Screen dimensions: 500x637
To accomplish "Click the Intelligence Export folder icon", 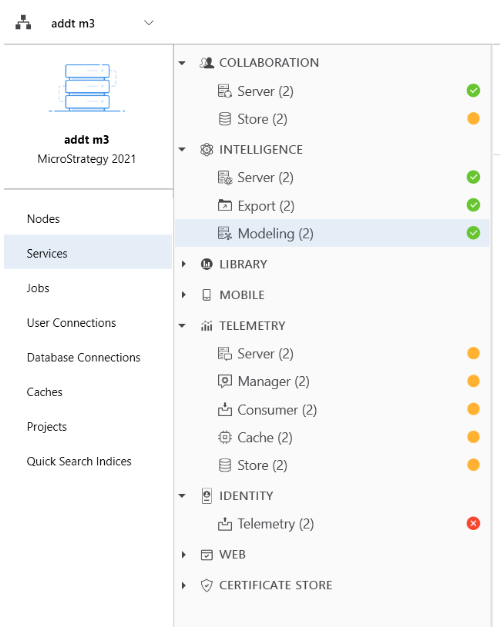I will point(225,206).
